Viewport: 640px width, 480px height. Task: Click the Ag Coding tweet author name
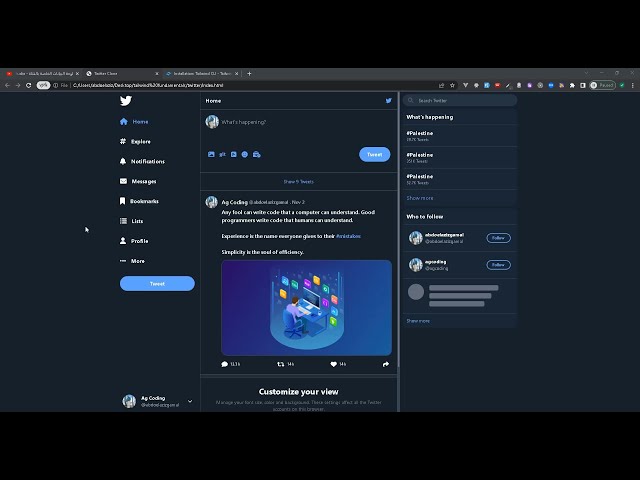(x=234, y=202)
